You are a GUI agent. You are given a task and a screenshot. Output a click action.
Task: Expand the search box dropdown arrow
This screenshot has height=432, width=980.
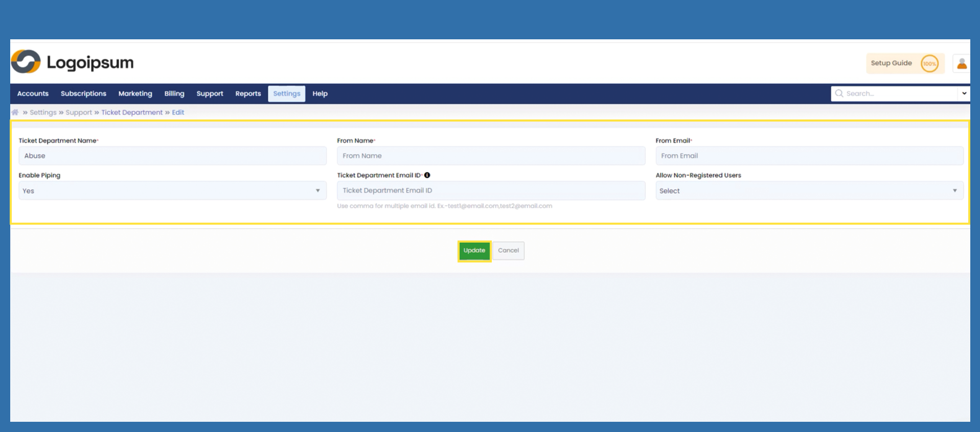tap(964, 93)
